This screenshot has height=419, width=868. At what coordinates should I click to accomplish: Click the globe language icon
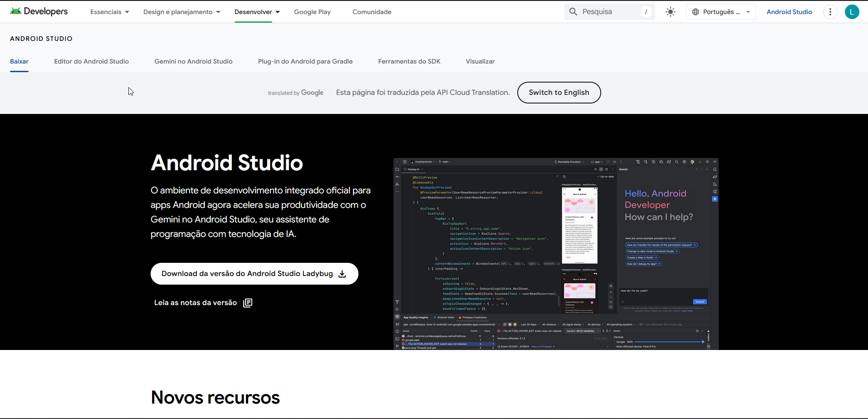click(x=695, y=12)
